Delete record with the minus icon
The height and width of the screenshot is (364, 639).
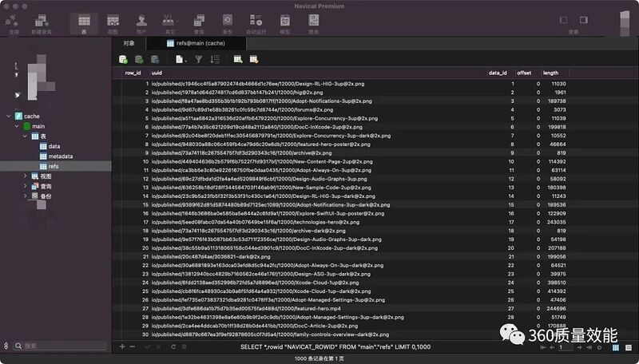133,347
